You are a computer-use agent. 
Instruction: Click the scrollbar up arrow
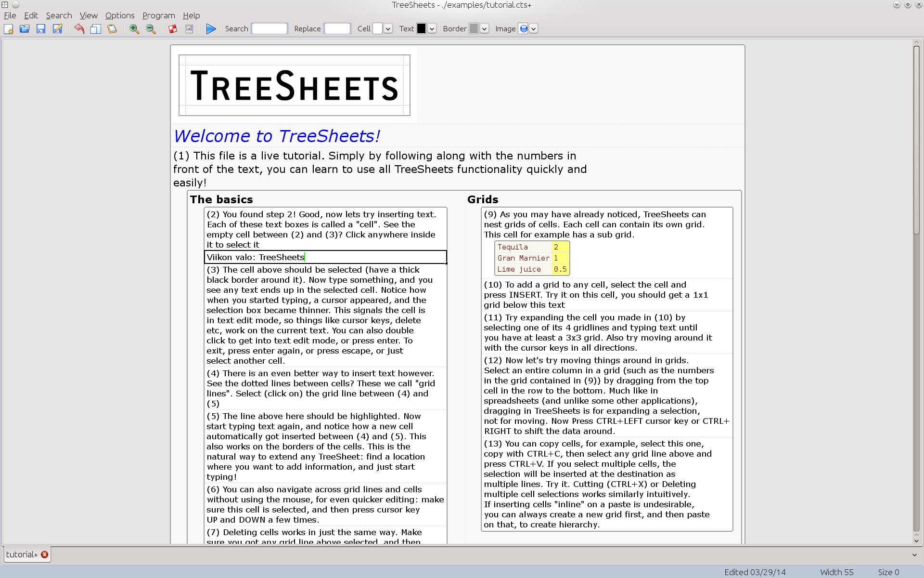(917, 42)
